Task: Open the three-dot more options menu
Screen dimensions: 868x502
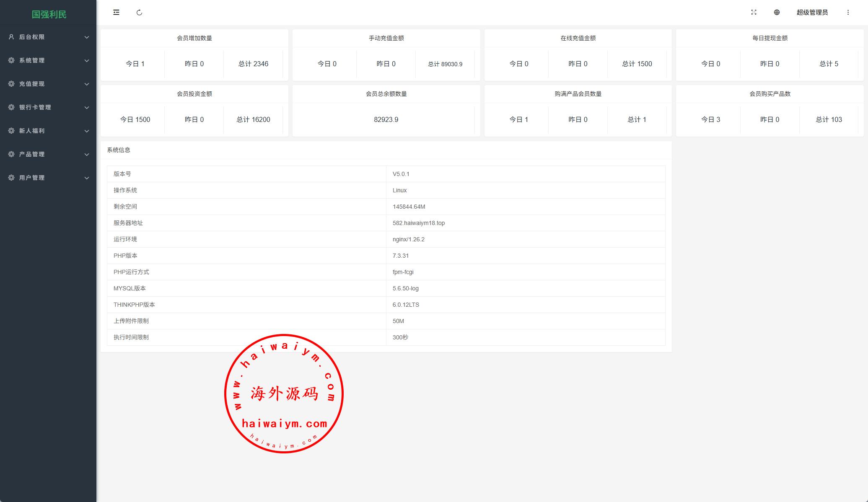Action: [x=848, y=13]
